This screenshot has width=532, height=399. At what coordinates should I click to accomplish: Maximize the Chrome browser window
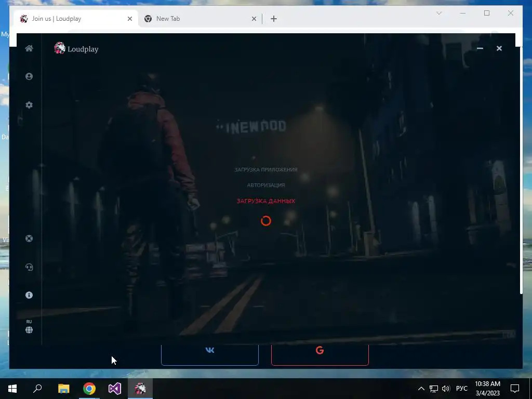(x=487, y=13)
